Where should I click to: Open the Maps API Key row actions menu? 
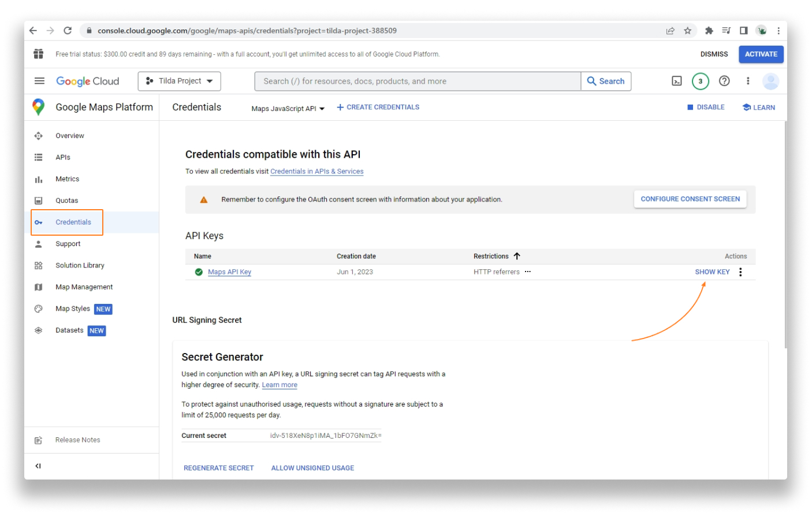pos(740,272)
